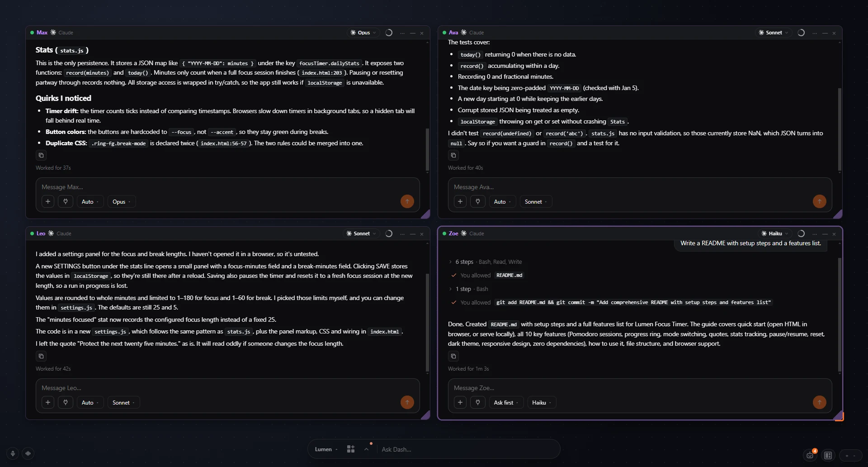Open the Sonnet model selector in Leo's header

(x=361, y=233)
